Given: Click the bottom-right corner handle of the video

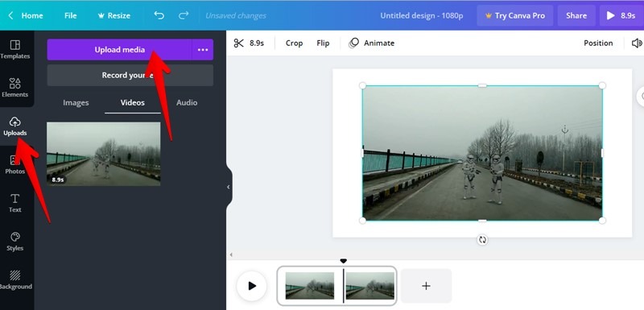Looking at the screenshot, I should (602, 221).
